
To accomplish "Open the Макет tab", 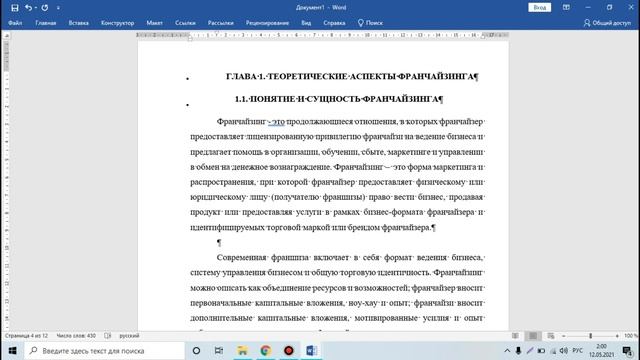I will [x=154, y=23].
